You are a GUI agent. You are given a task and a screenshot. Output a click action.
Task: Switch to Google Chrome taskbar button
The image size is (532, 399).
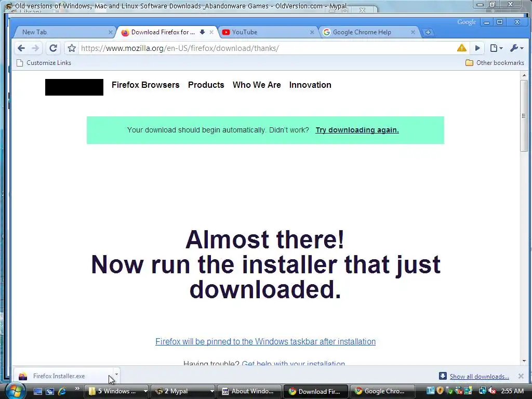click(382, 391)
